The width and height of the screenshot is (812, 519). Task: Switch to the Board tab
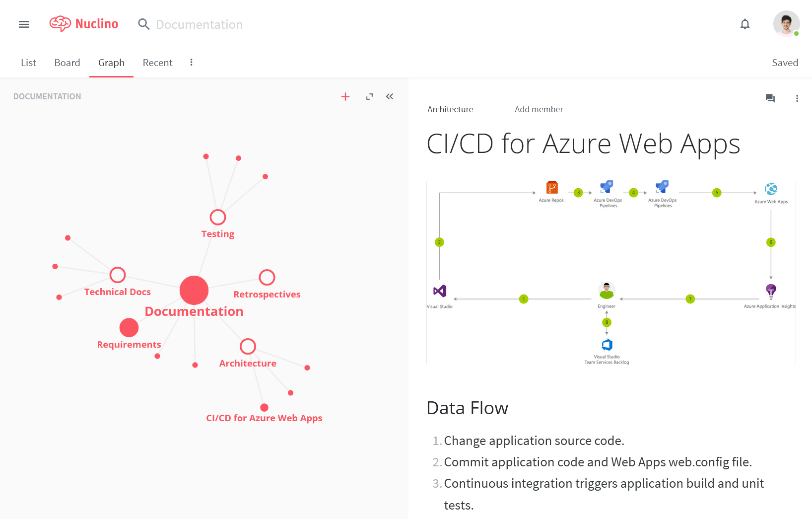tap(67, 63)
